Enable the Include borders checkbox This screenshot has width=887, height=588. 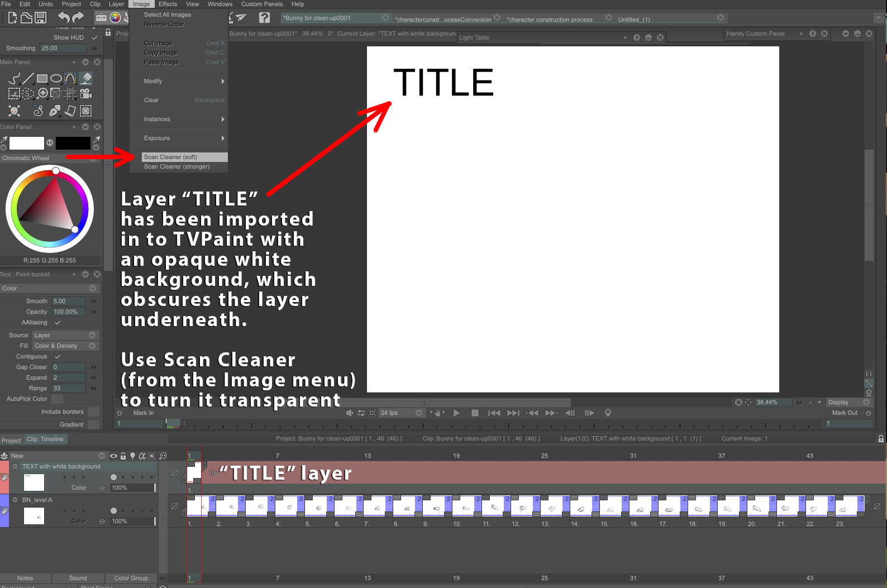pyautogui.click(x=93, y=412)
